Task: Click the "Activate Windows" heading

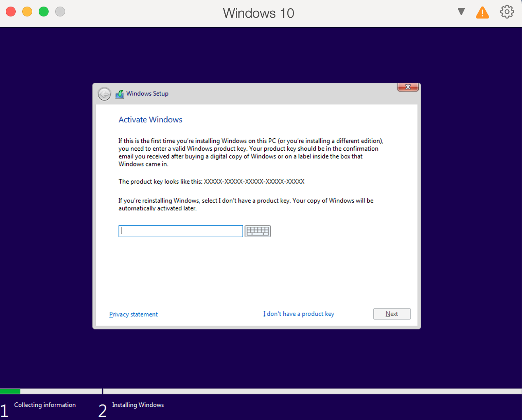Action: [x=150, y=120]
